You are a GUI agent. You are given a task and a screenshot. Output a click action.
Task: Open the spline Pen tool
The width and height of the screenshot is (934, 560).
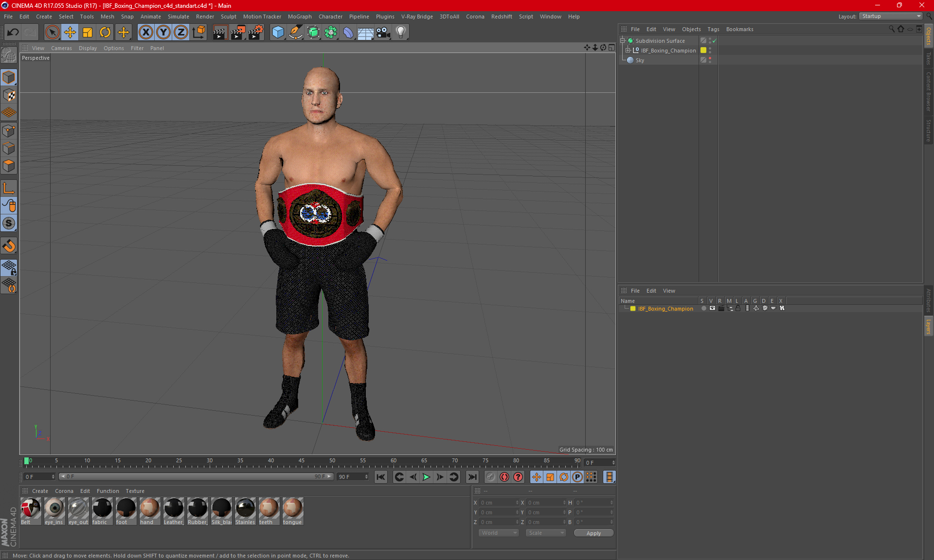point(296,33)
